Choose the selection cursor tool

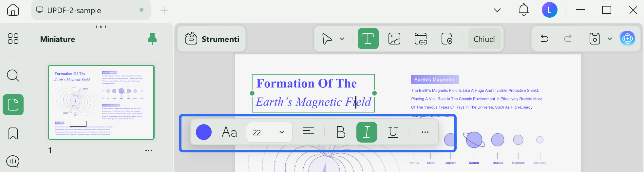(x=327, y=39)
